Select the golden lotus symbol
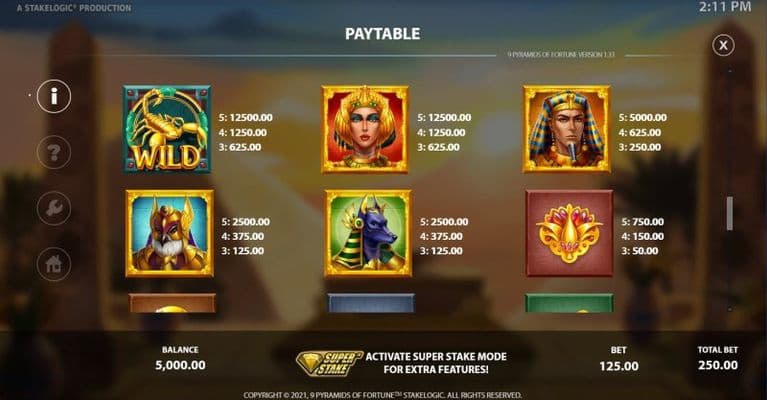The height and width of the screenshot is (400, 767). tap(569, 234)
